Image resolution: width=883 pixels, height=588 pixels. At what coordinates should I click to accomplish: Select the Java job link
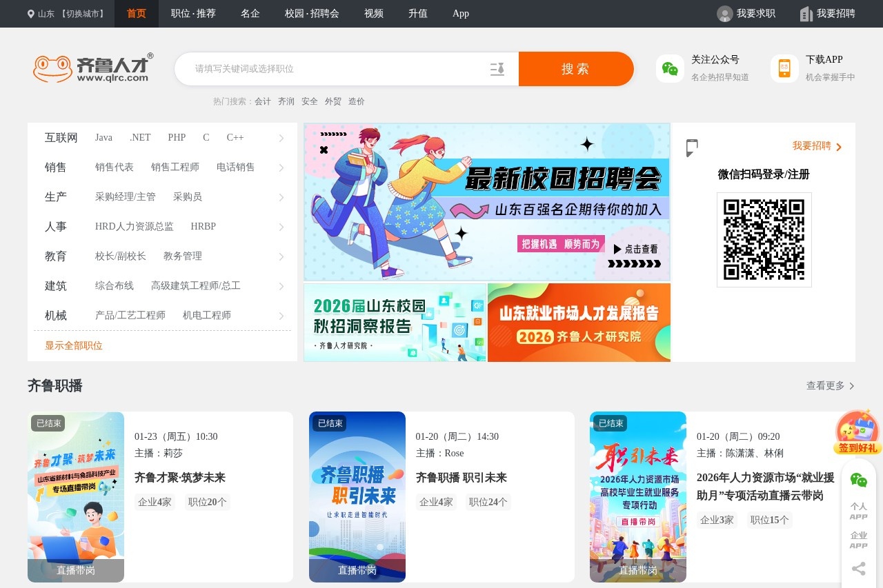pyautogui.click(x=103, y=138)
